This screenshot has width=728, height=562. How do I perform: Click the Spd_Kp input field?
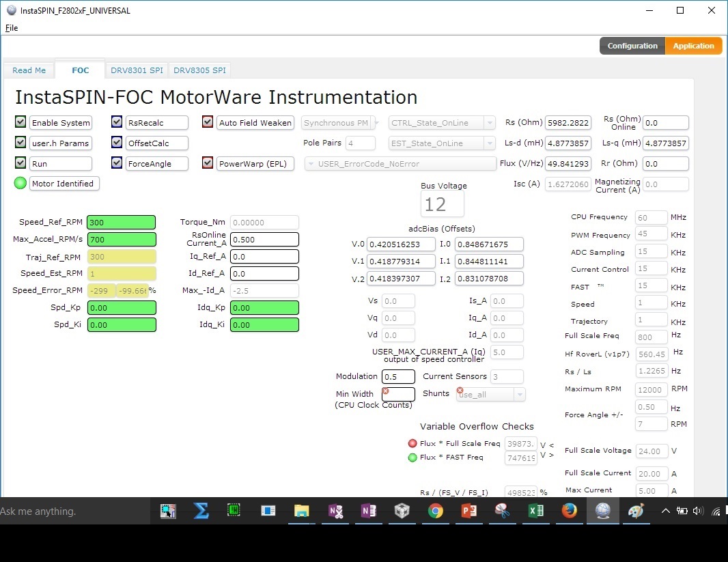(x=122, y=308)
